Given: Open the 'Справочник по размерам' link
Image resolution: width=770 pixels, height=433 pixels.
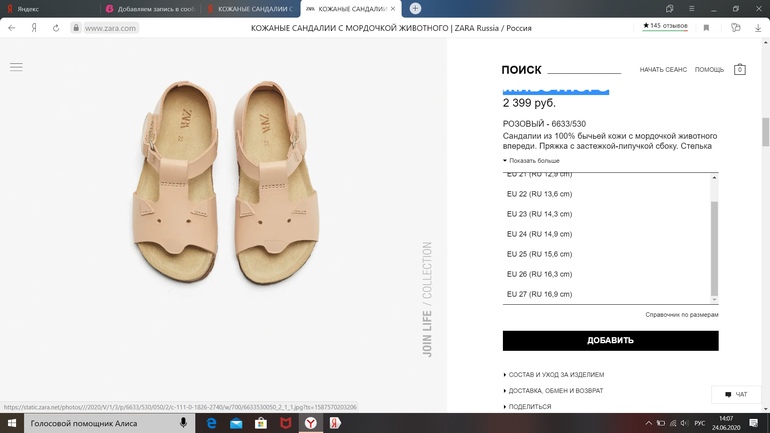Looking at the screenshot, I should point(682,315).
